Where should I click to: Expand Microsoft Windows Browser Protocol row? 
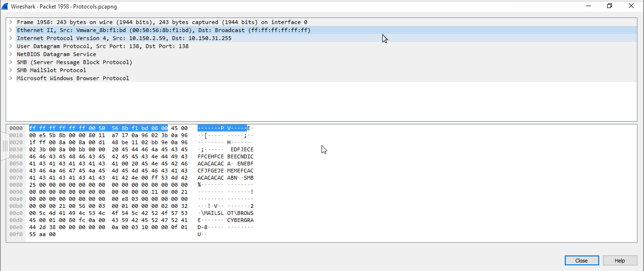tap(10, 78)
